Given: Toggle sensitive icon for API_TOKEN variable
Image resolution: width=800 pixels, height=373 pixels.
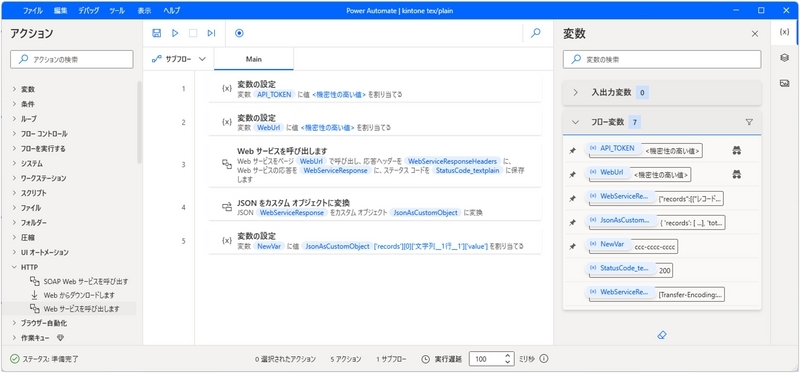Looking at the screenshot, I should [x=736, y=150].
